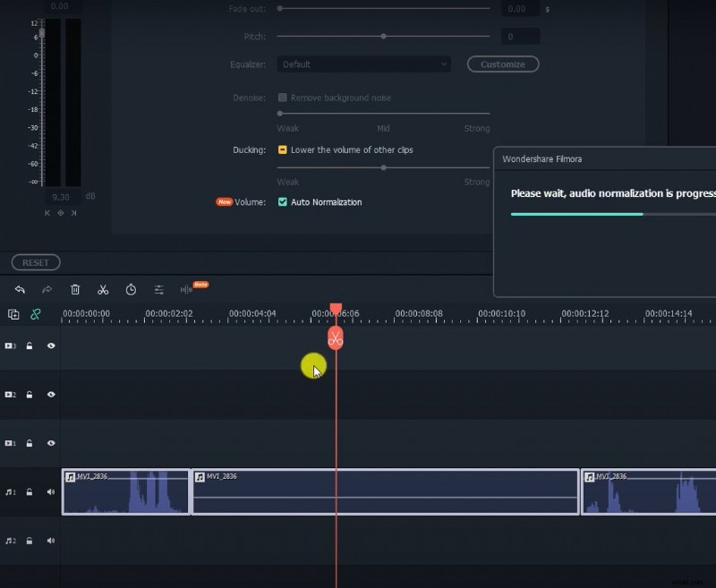Image resolution: width=716 pixels, height=588 pixels.
Task: Click the red playhead marker on the ruler
Action: 336,307
